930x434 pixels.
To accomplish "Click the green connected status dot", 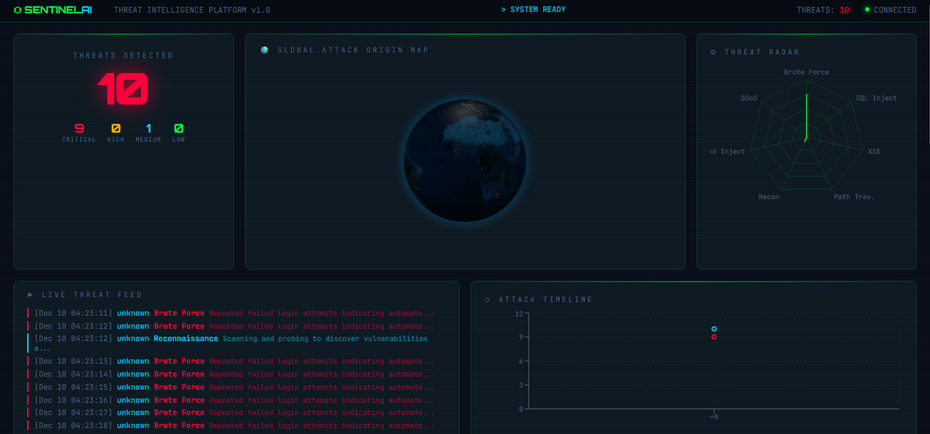I will pos(867,9).
